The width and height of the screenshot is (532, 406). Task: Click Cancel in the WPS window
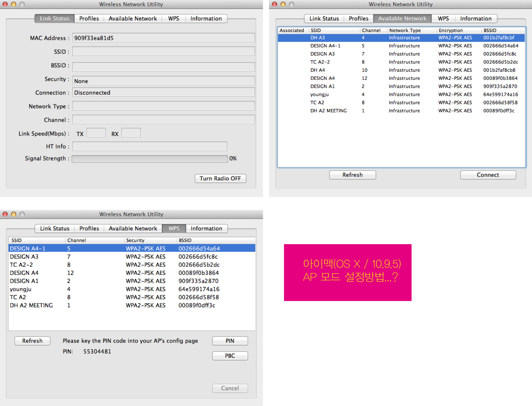(x=230, y=388)
